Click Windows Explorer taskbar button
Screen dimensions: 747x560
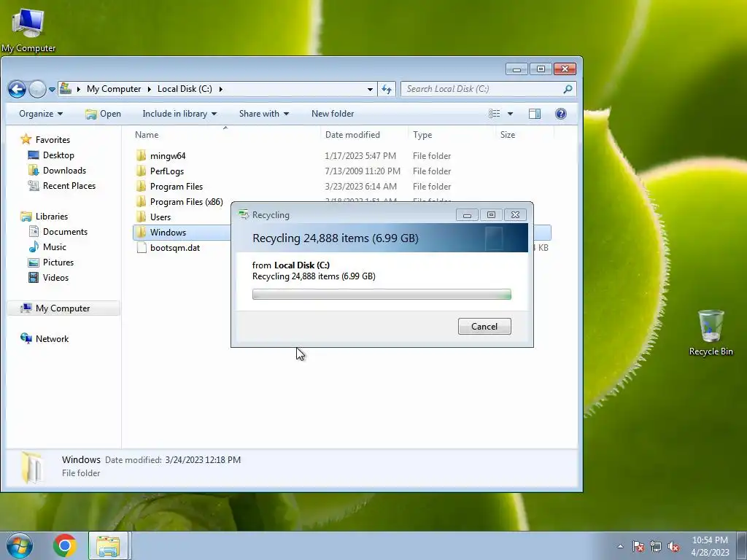click(x=108, y=546)
